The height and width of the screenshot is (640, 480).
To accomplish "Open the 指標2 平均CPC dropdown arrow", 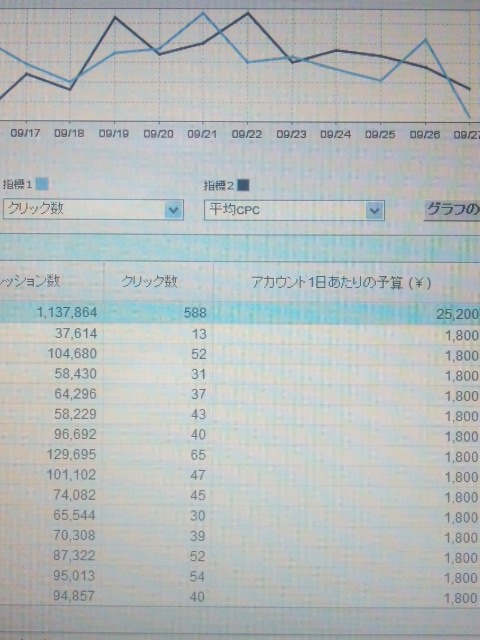I will (x=374, y=211).
